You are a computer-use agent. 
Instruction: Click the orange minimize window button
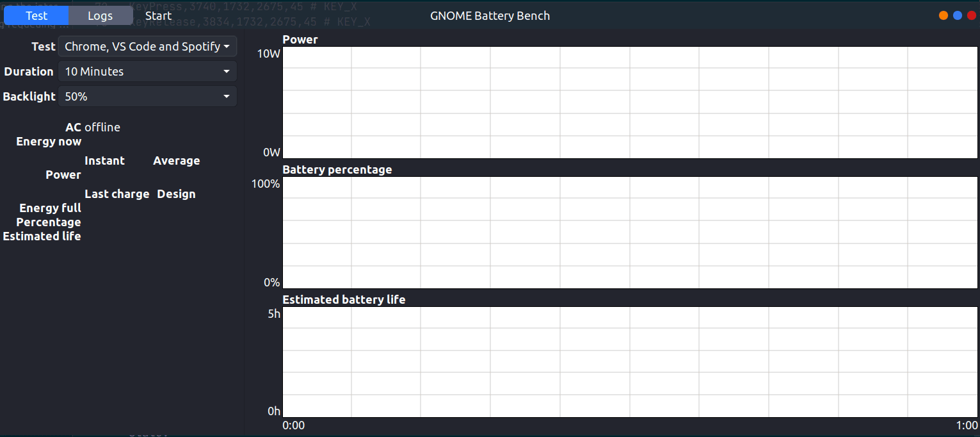(x=944, y=15)
